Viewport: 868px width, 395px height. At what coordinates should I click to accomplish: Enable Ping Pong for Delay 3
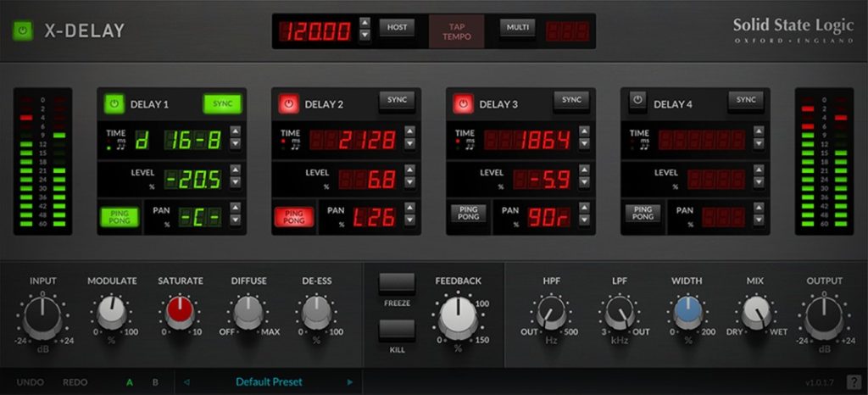click(x=468, y=214)
